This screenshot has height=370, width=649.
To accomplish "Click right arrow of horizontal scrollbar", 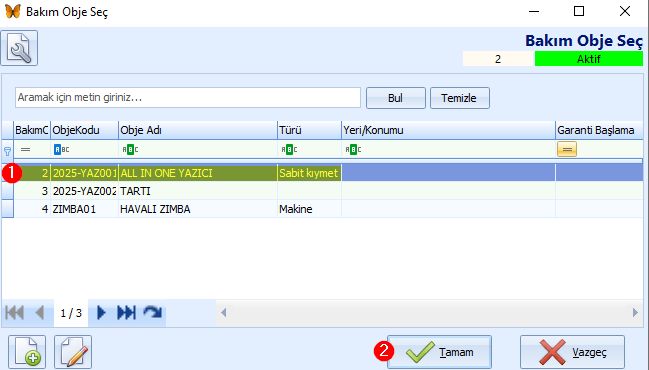I will tap(635, 312).
